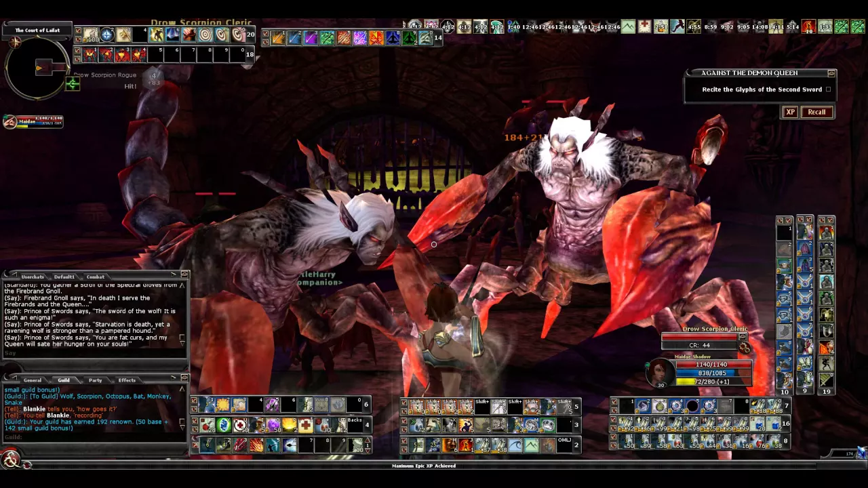Click the Guild: chat input field
The width and height of the screenshot is (868, 488).
94,437
